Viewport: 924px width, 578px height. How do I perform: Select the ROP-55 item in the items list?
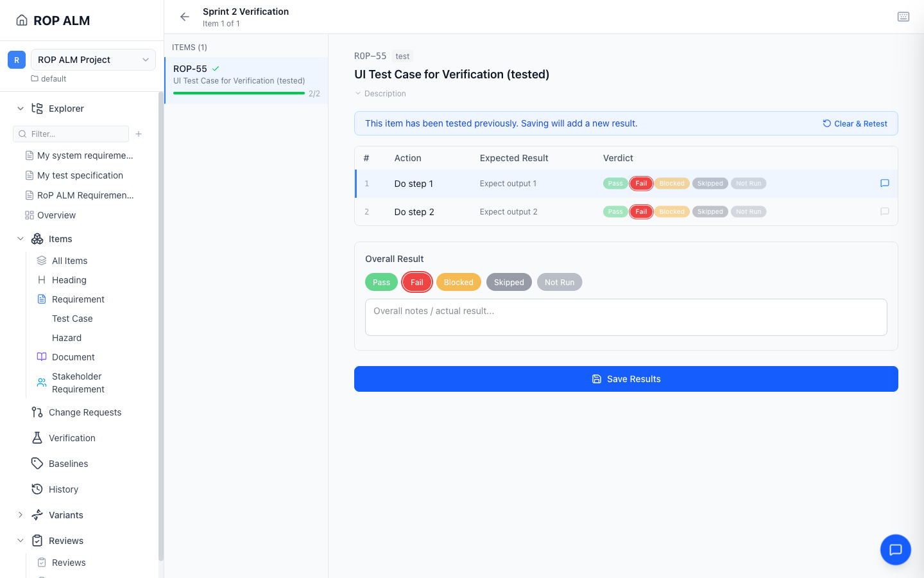tap(246, 80)
